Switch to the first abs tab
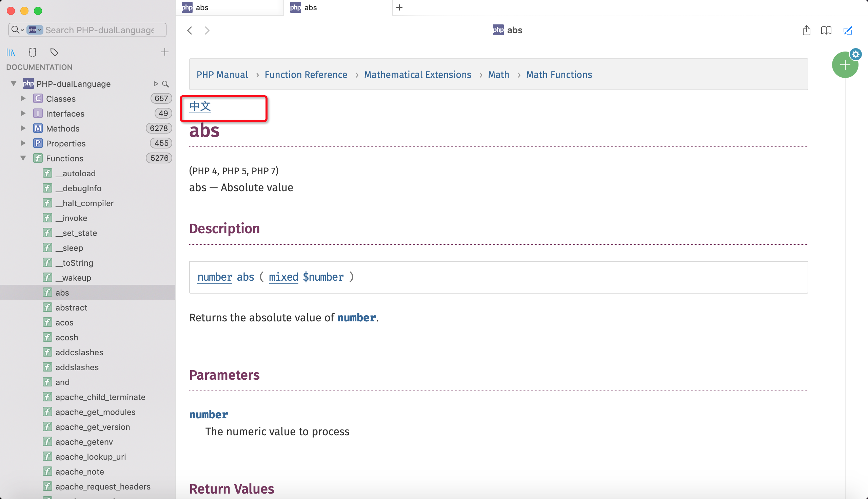 (x=229, y=7)
